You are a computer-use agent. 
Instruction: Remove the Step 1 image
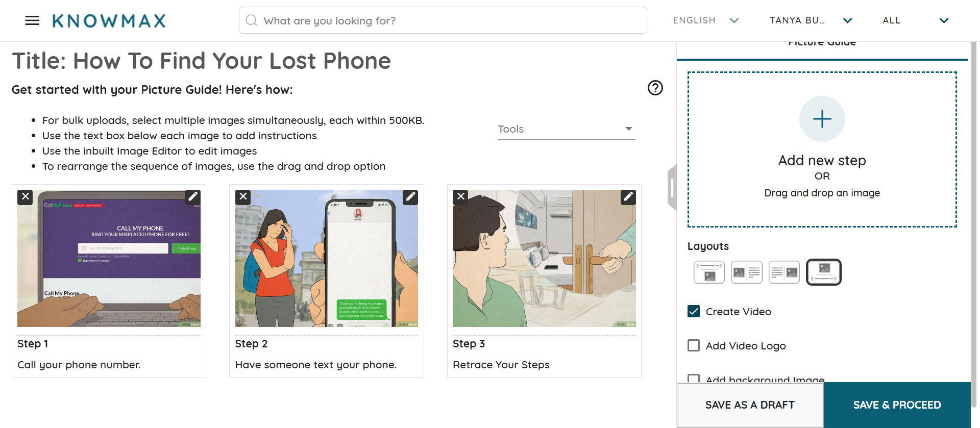25,197
